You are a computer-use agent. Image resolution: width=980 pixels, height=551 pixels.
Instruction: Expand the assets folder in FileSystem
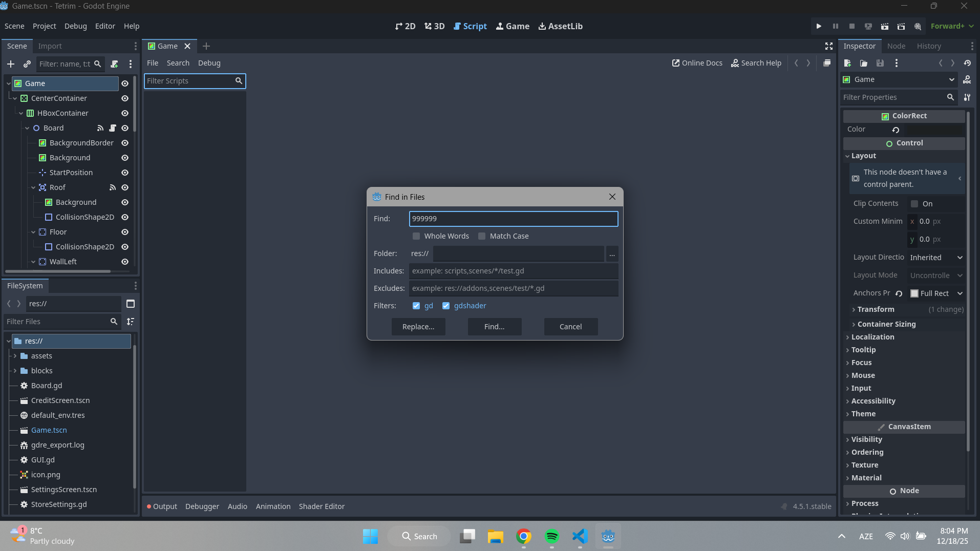(x=15, y=356)
